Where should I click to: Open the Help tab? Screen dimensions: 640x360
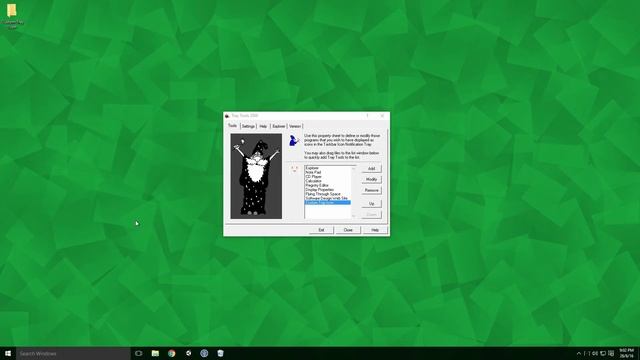pyautogui.click(x=263, y=126)
